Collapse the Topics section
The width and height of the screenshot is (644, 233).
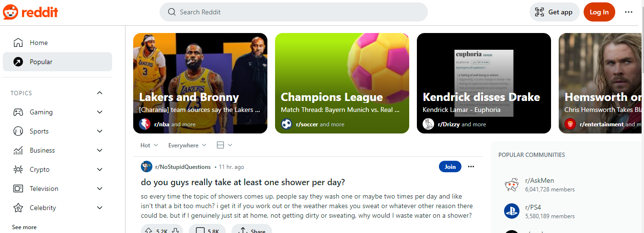pyautogui.click(x=100, y=93)
